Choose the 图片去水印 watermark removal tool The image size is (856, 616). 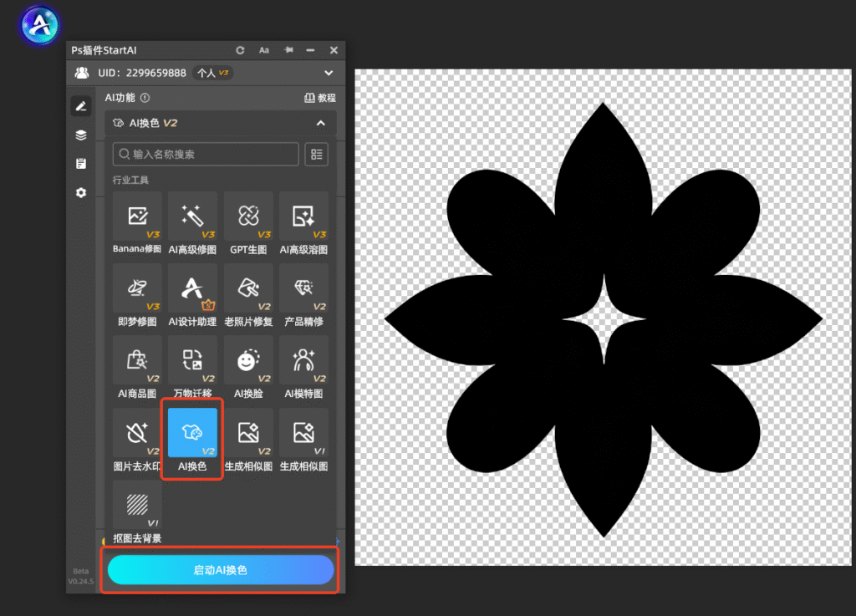137,440
